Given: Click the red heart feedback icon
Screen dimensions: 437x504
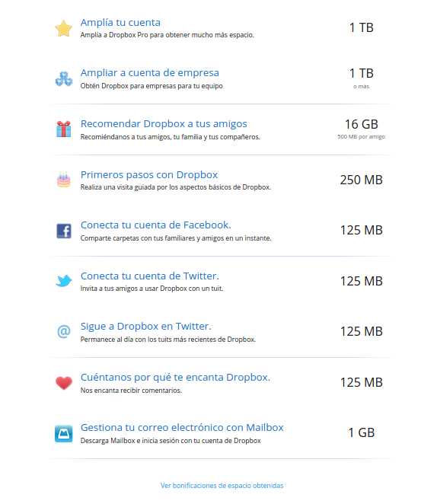Looking at the screenshot, I should pos(64,382).
